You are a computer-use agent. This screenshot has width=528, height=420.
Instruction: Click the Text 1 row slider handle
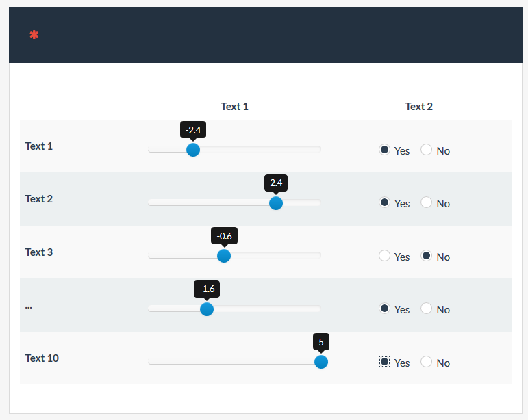193,150
